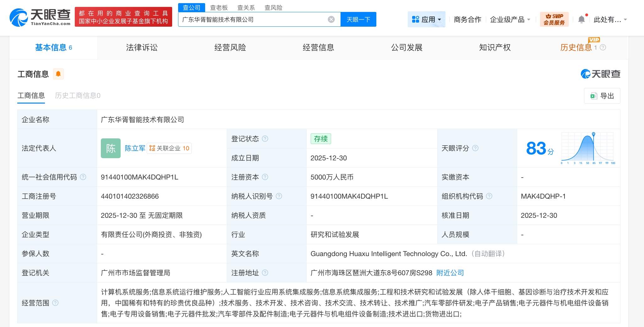Click the alert bell beside 工商信息
This screenshot has width=644, height=327.
point(58,74)
